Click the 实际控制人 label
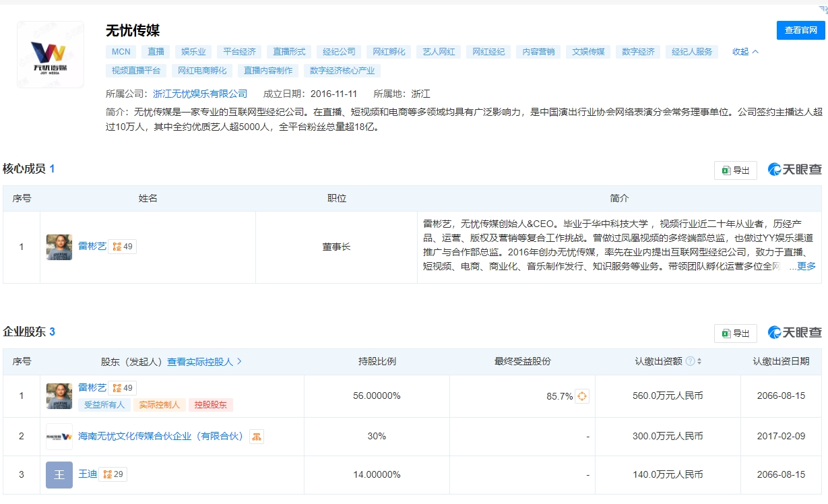The height and width of the screenshot is (504, 828). pyautogui.click(x=160, y=405)
